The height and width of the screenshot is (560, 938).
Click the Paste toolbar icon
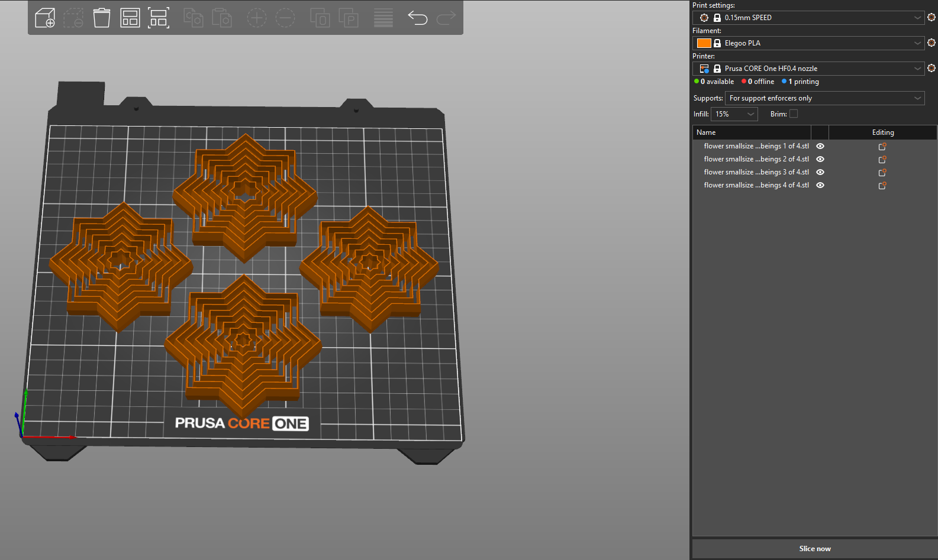tap(222, 18)
